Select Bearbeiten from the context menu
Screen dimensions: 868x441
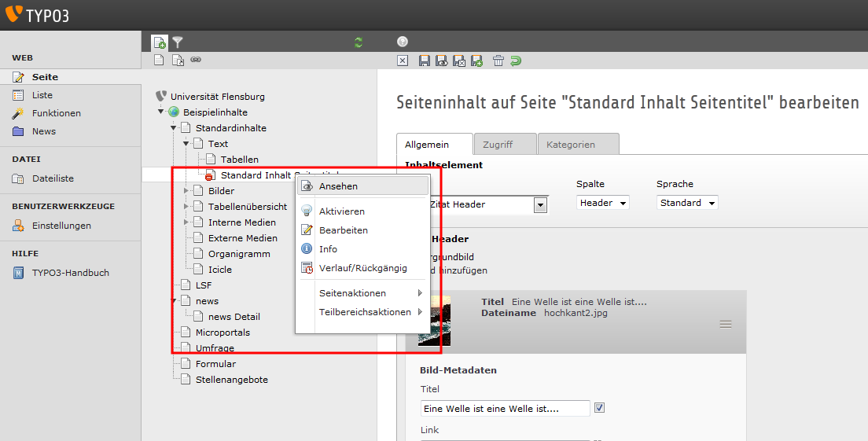coord(343,230)
